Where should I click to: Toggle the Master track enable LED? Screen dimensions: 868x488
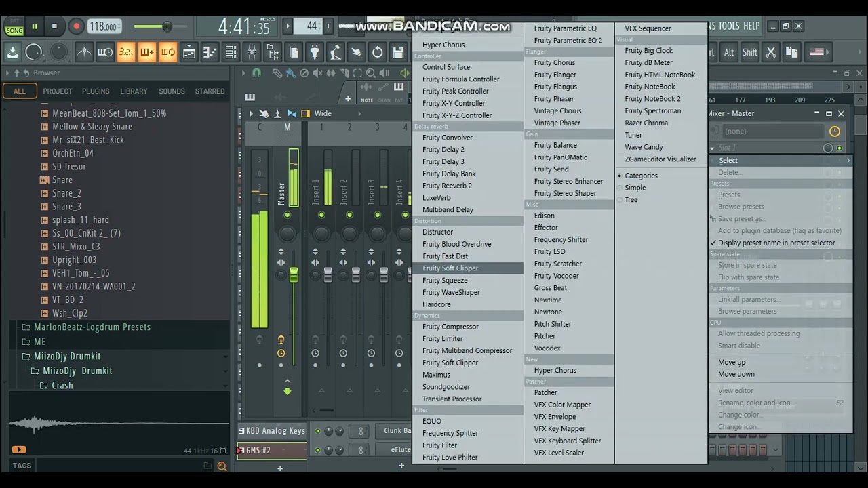(x=287, y=215)
